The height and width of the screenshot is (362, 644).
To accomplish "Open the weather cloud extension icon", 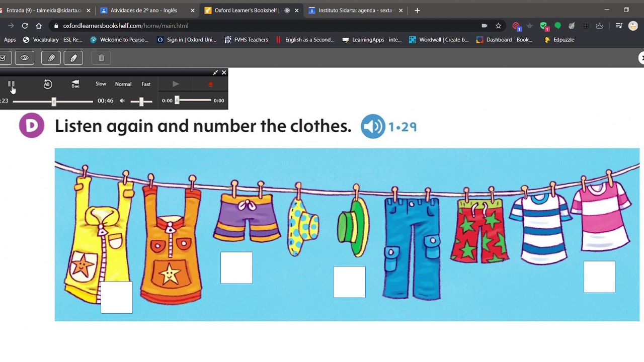I will click(599, 26).
